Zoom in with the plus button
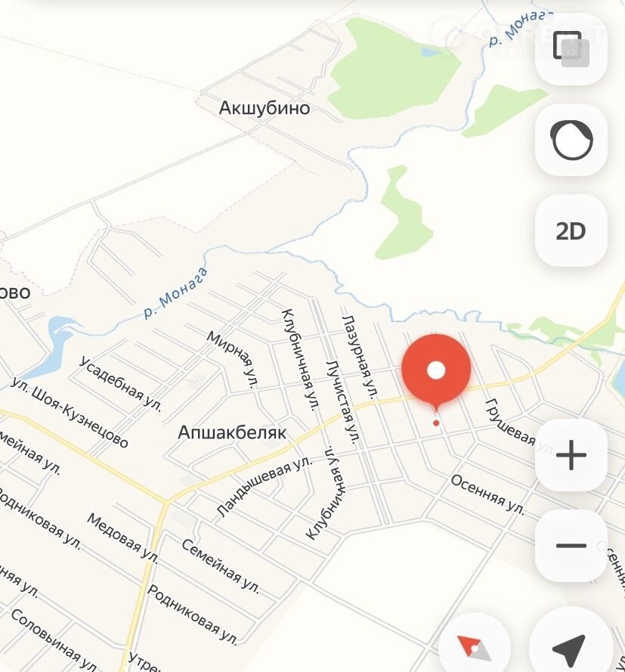This screenshot has width=625, height=672. click(x=571, y=455)
